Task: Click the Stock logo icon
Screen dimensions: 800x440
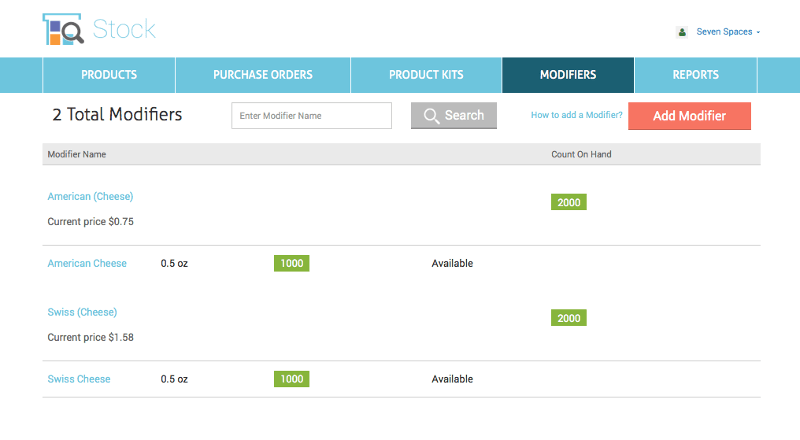Action: tap(63, 29)
